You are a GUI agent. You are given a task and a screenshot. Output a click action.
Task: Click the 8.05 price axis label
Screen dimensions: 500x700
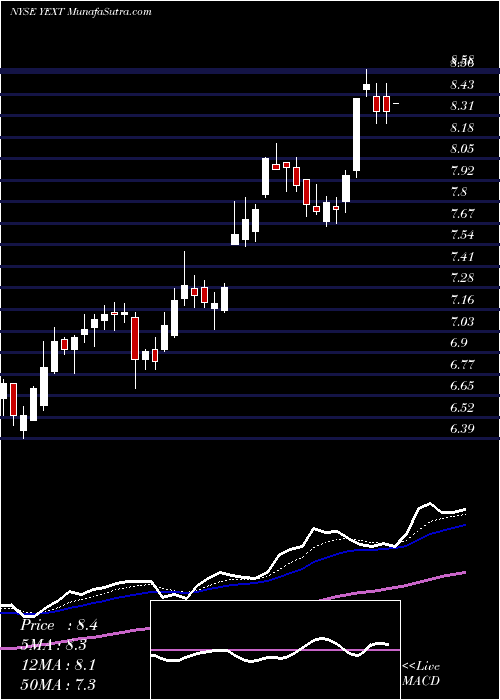[x=462, y=149]
